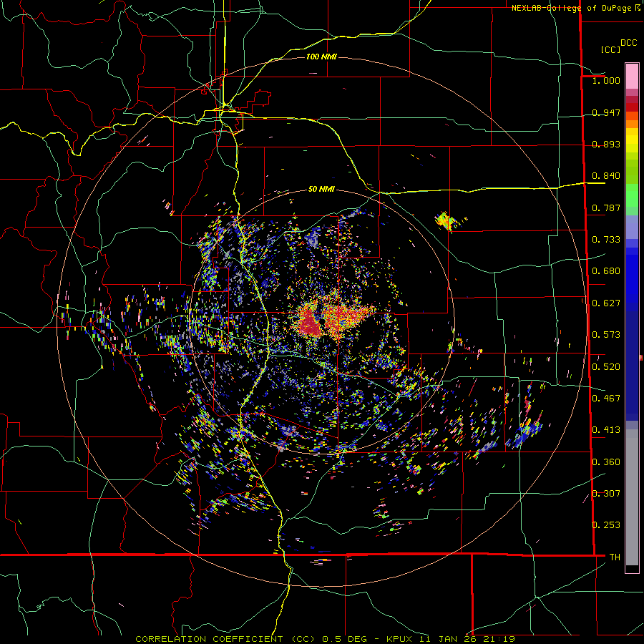The image size is (644, 644).
Task: Pick the bright green segment of color scale
Action: 632,195
